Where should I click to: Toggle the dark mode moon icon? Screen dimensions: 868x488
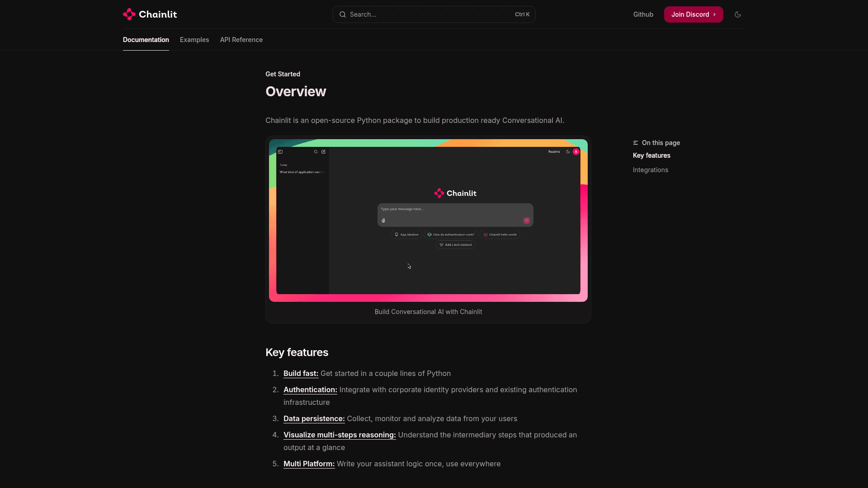click(738, 14)
